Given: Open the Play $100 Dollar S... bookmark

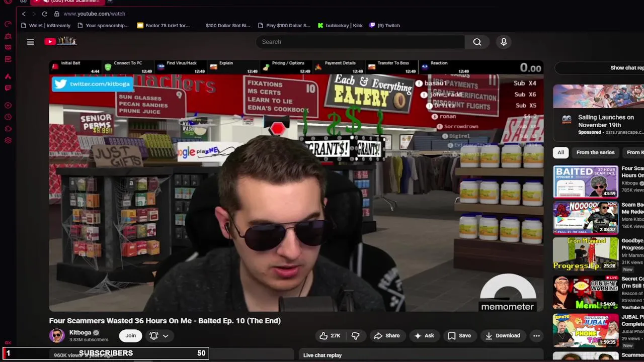Looking at the screenshot, I should tap(284, 26).
